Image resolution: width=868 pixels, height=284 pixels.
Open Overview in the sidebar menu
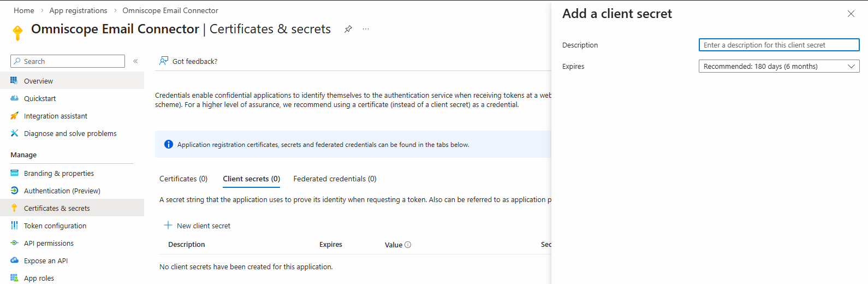pos(72,81)
